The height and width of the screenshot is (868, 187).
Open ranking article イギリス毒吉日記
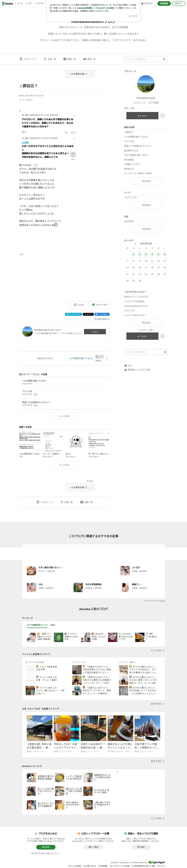pyautogui.click(x=48, y=667)
